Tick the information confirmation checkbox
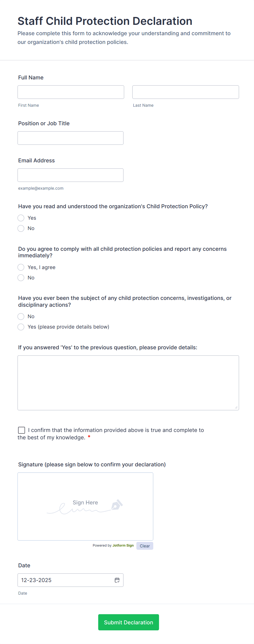This screenshot has width=254, height=644. [x=22, y=430]
